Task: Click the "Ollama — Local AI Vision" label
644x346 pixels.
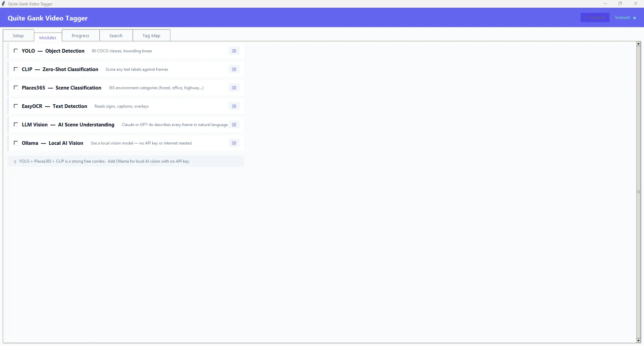Action: coord(52,143)
